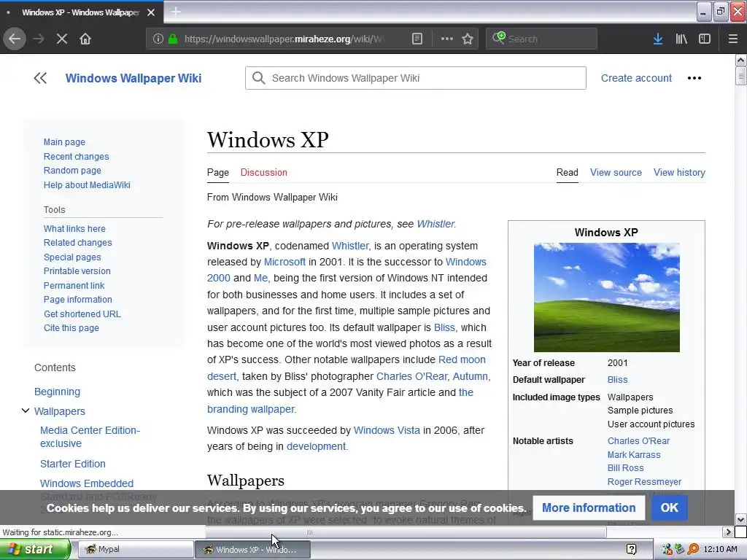Focus the Search Windows Wallpaper Wiki field
The height and width of the screenshot is (560, 747).
click(415, 78)
